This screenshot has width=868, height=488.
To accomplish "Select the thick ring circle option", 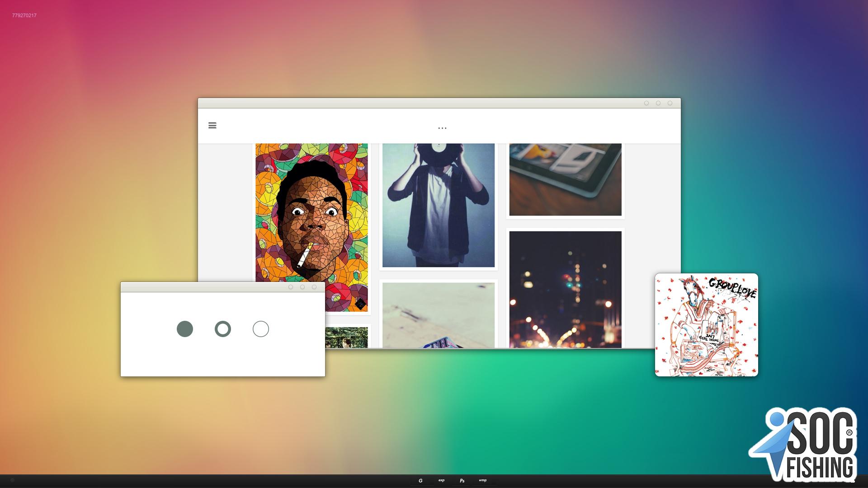I will click(223, 329).
